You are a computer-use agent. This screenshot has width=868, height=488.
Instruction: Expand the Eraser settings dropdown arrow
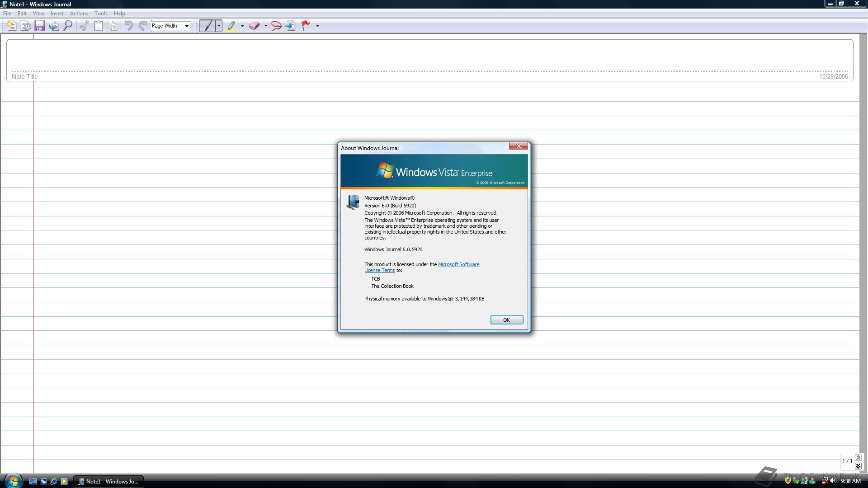coord(266,26)
